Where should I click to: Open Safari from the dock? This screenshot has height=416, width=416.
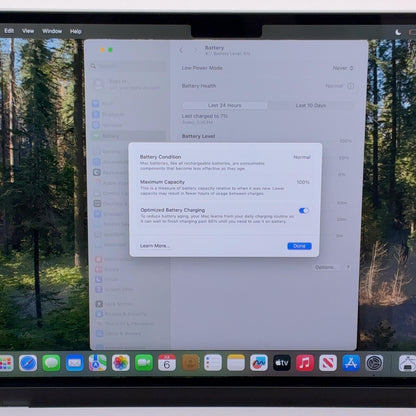click(28, 363)
